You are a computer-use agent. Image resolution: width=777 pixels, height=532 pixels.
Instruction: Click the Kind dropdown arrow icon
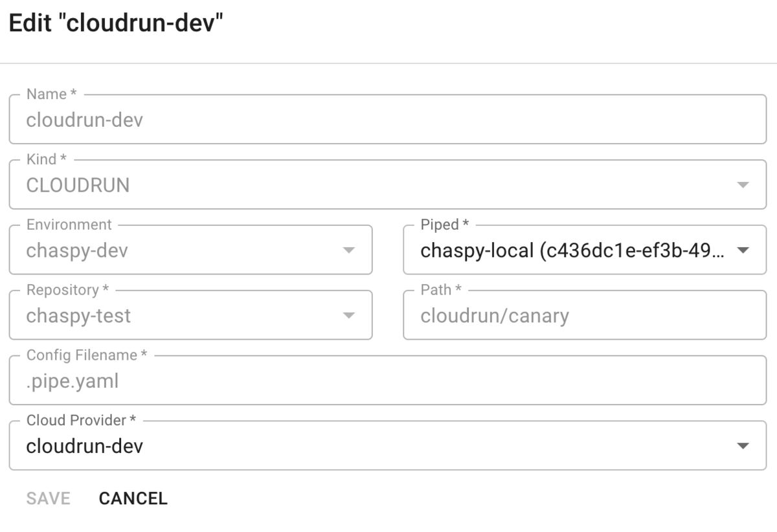[743, 185]
